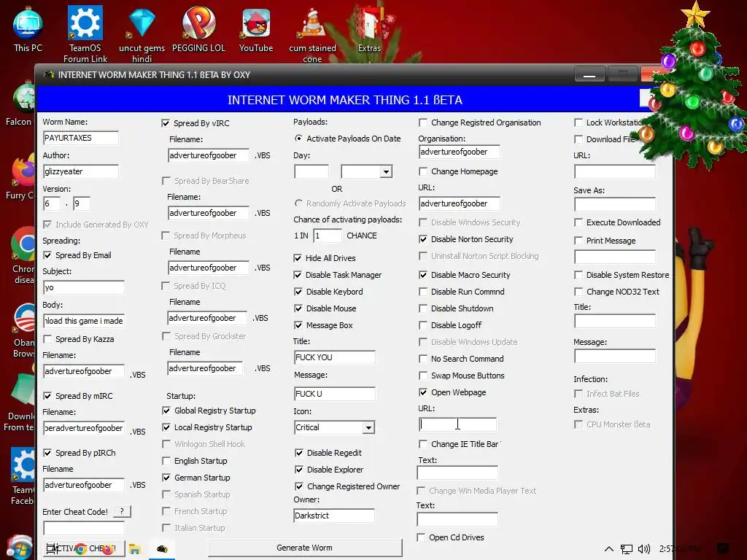Show hidden tray icons chevron
Viewport: 747px width, 560px height.
tap(609, 548)
